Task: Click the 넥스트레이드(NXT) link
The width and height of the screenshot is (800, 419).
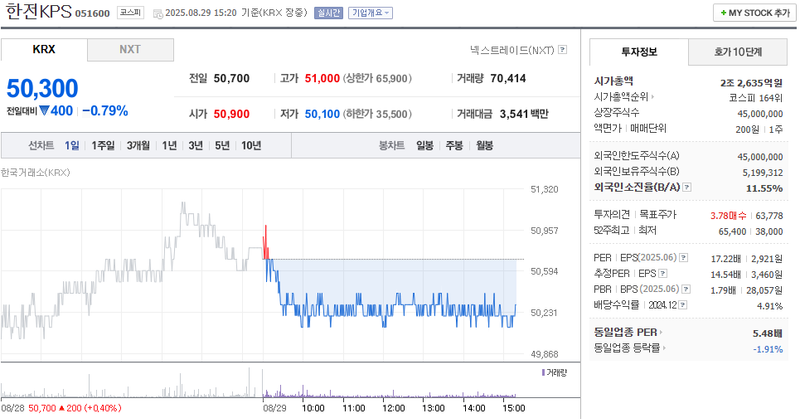Action: click(x=512, y=50)
